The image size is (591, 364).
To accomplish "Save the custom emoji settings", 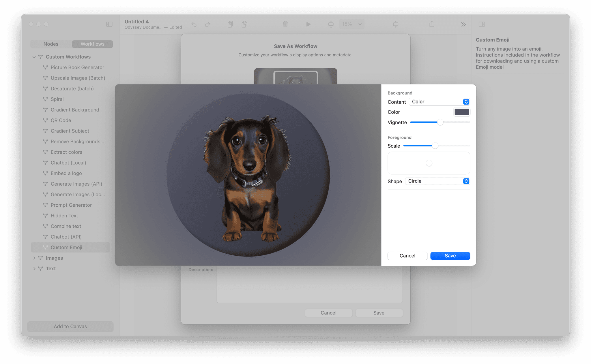I will pyautogui.click(x=450, y=256).
